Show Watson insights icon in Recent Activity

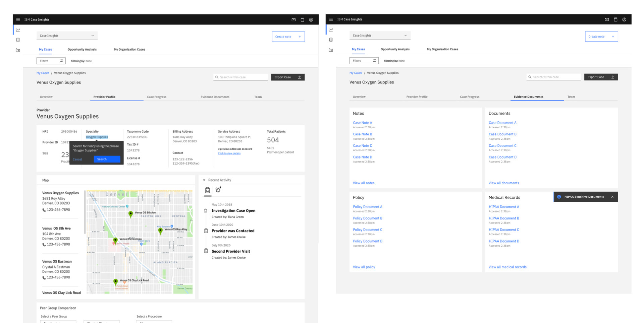(218, 190)
